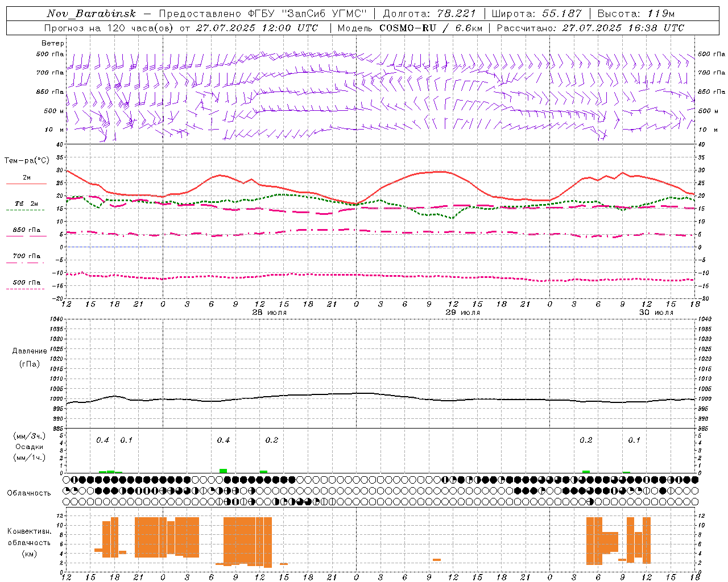728x582 pixels.
Task: Click the (мм/1ч.) precipitation unit label
Action: [30, 458]
